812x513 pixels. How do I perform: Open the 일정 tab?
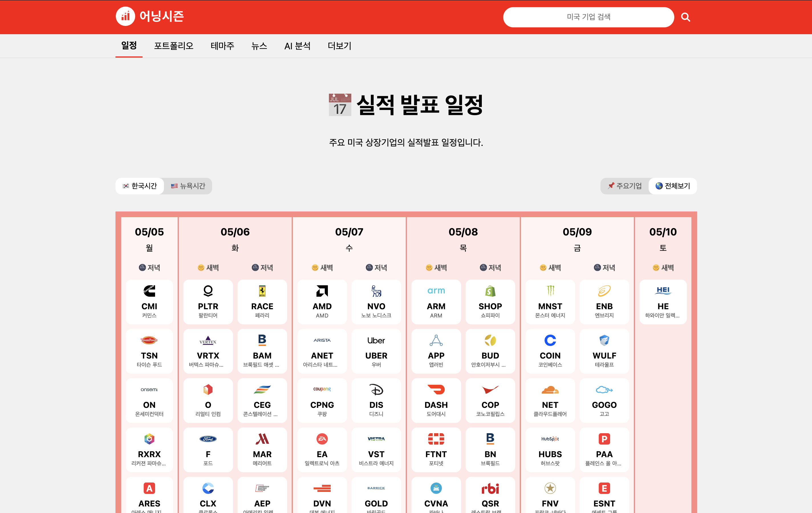pos(129,46)
